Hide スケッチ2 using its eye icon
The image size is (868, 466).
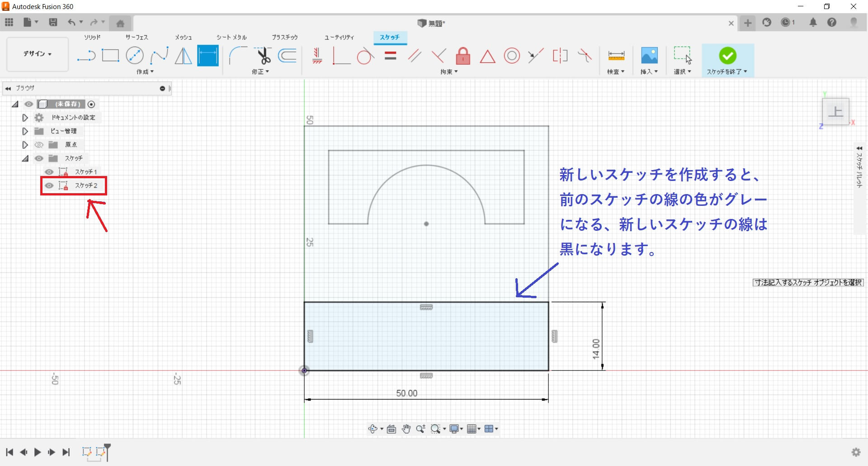[x=49, y=185]
